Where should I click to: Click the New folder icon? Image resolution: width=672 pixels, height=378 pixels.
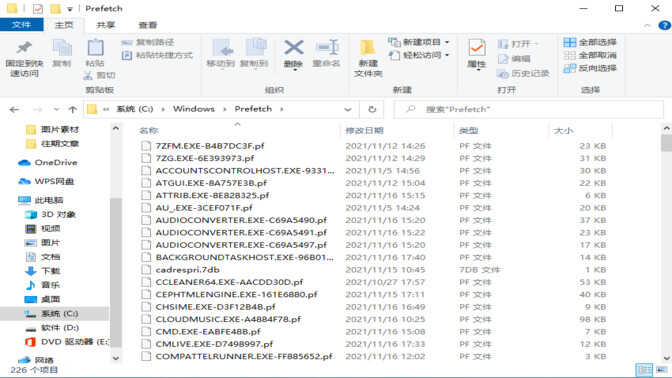(x=368, y=48)
